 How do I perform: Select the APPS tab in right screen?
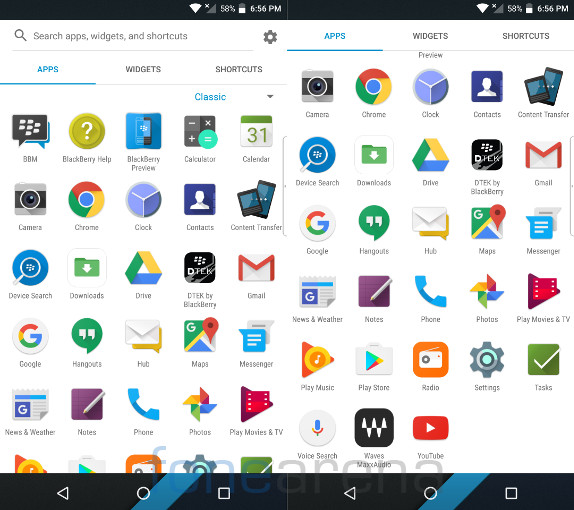335,36
